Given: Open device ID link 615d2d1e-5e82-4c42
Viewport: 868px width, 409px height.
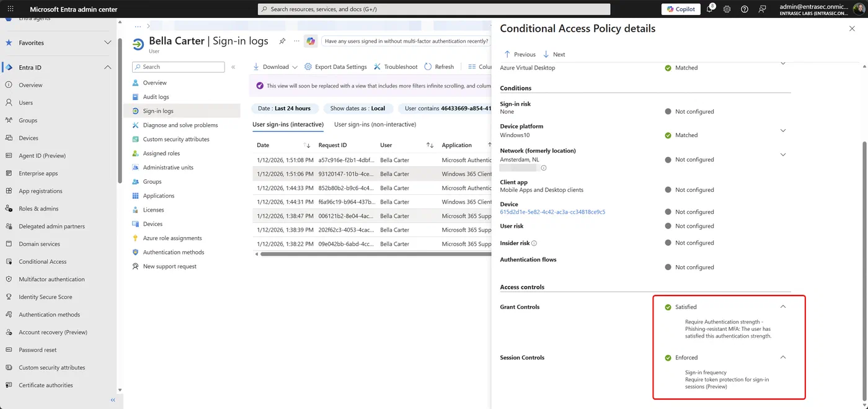Looking at the screenshot, I should (x=552, y=212).
